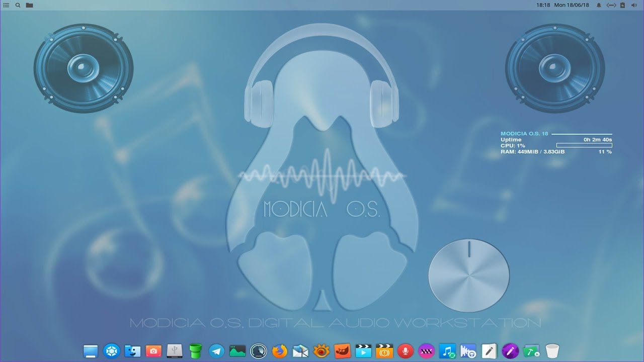Click the 18:18 clock in top panel

[x=543, y=5]
